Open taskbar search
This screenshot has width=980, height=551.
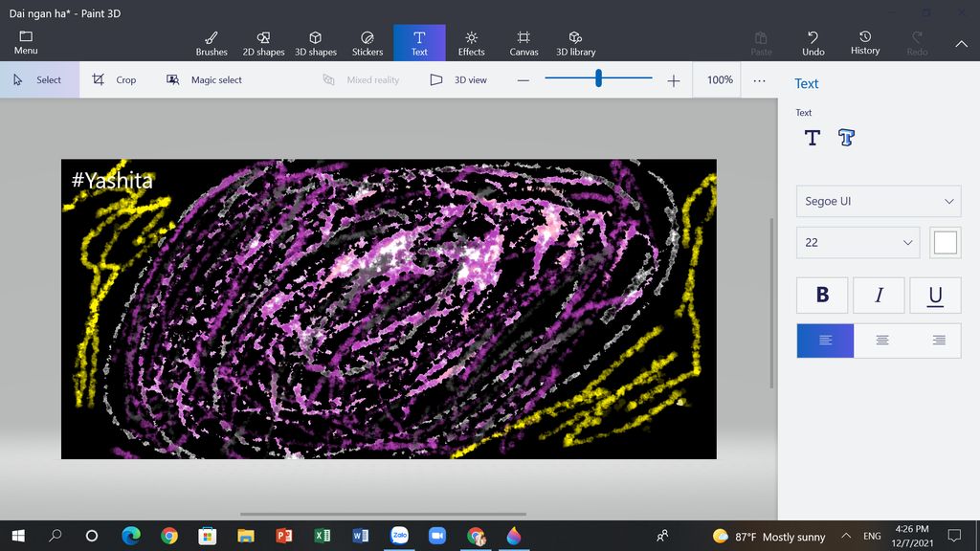coord(55,536)
